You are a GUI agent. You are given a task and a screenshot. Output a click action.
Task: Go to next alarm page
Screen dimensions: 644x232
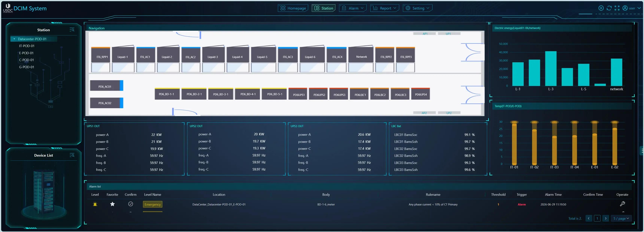point(605,218)
